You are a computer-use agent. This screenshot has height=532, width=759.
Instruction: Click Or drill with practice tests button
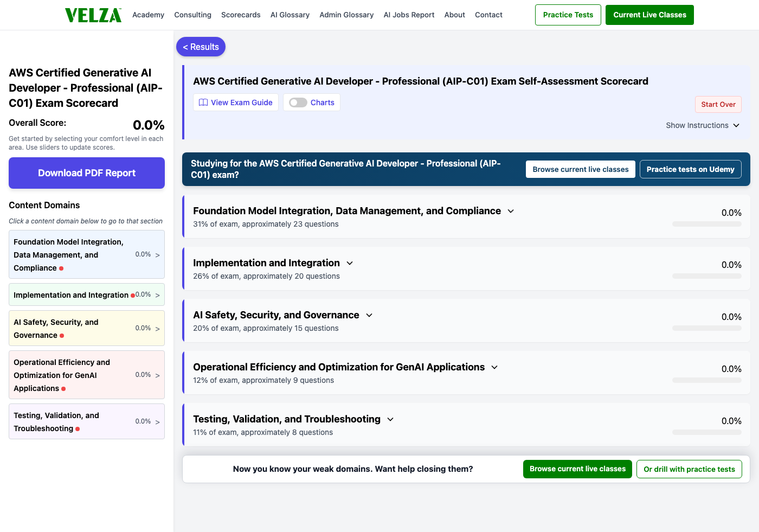pos(689,469)
